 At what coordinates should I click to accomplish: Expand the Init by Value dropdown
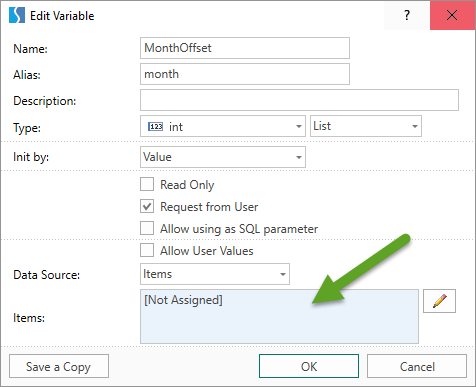[223, 157]
